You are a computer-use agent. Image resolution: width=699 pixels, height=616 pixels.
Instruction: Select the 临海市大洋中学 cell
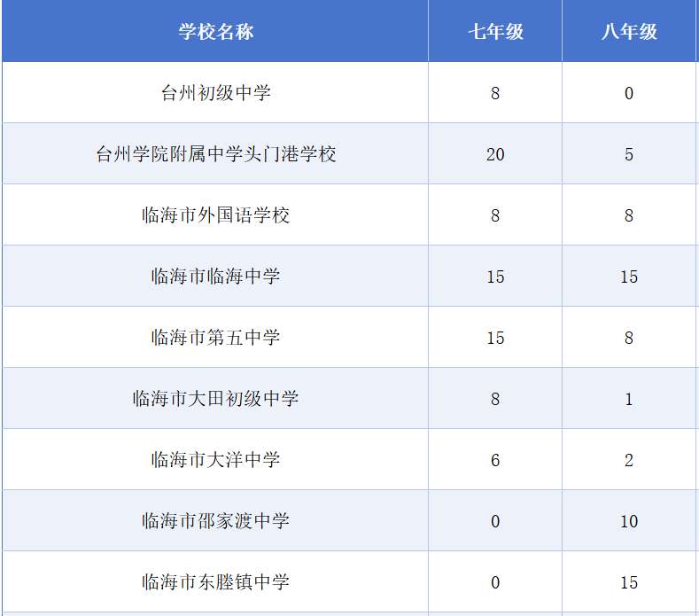215,459
